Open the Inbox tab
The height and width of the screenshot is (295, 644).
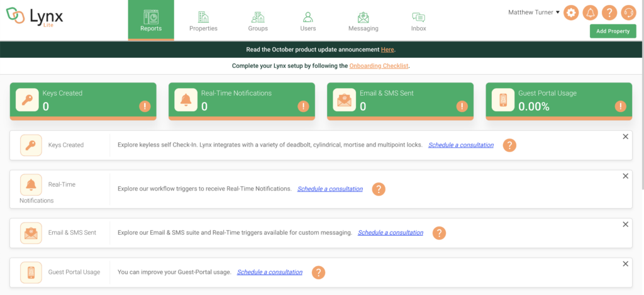click(418, 21)
